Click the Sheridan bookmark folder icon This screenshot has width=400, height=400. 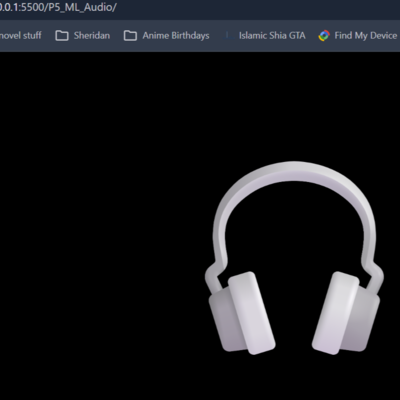pos(62,36)
